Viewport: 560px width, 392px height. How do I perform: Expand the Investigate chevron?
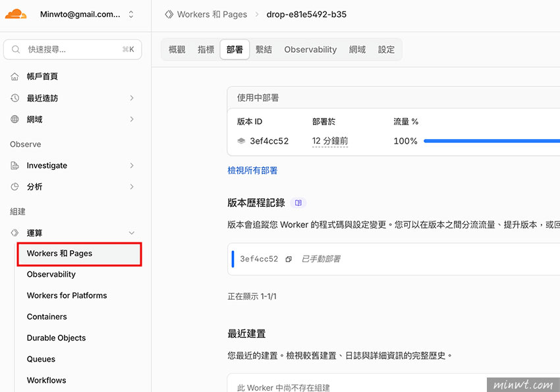click(132, 165)
